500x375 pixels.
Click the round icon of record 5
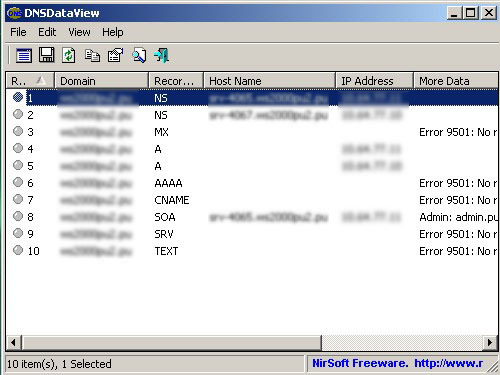point(18,165)
